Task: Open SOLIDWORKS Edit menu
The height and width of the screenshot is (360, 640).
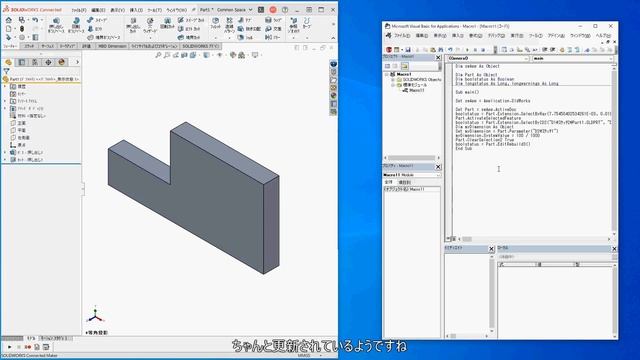Action: click(98, 10)
